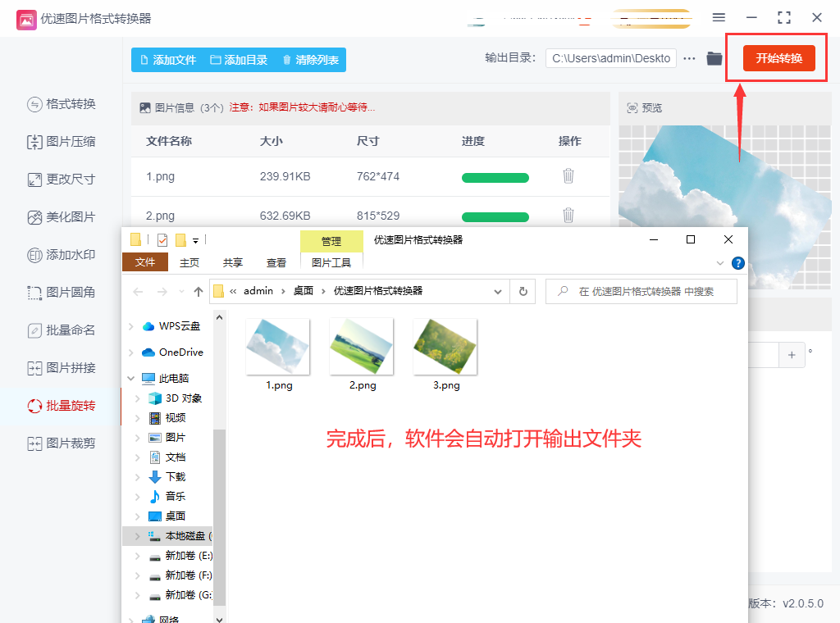The height and width of the screenshot is (623, 840).
Task: Go forward in File Explorer
Action: (x=162, y=292)
